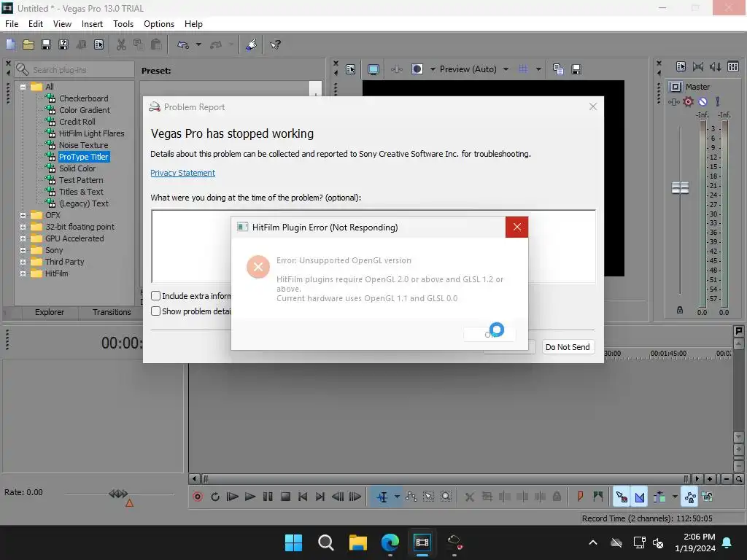Click the Do Not Send button

point(568,347)
